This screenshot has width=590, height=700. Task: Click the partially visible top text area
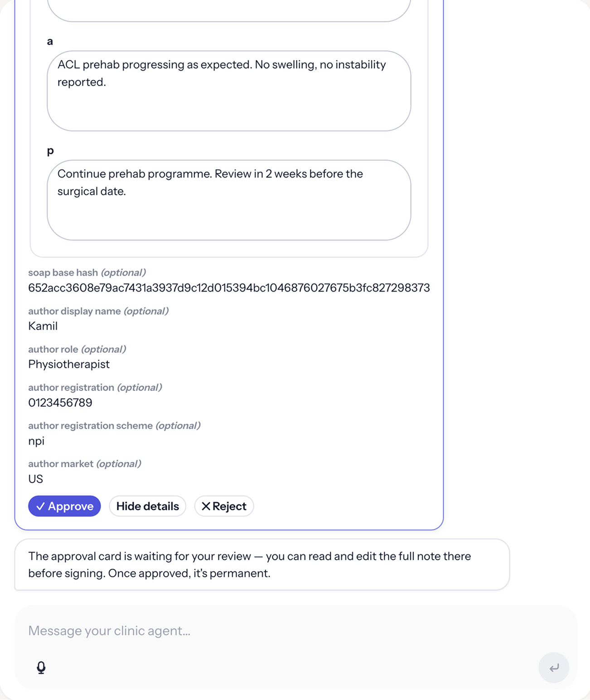[x=229, y=10]
